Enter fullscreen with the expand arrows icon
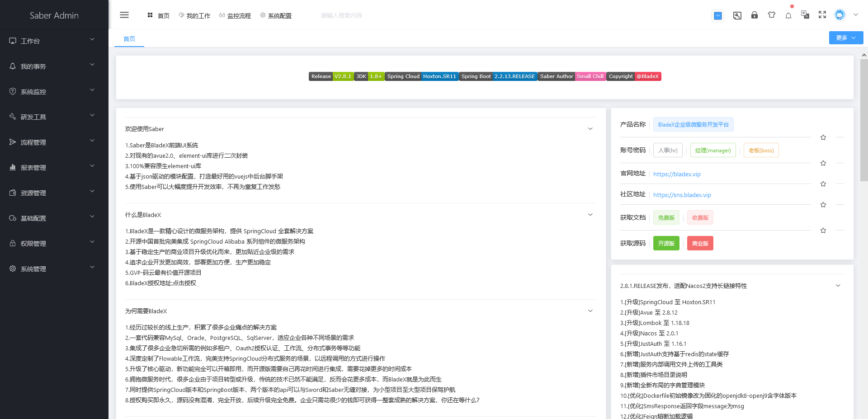The height and width of the screenshot is (419, 868). click(x=822, y=15)
